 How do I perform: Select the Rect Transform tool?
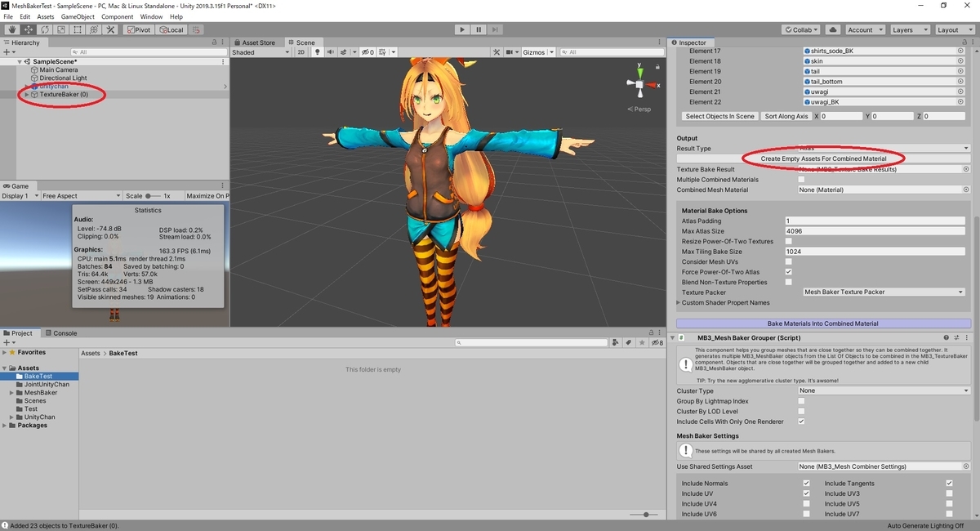click(77, 29)
